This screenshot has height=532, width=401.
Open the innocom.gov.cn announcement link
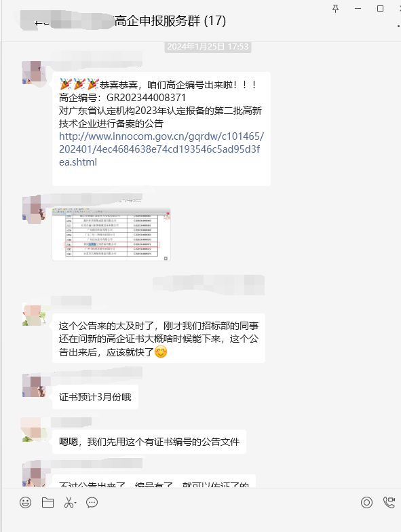tap(161, 149)
